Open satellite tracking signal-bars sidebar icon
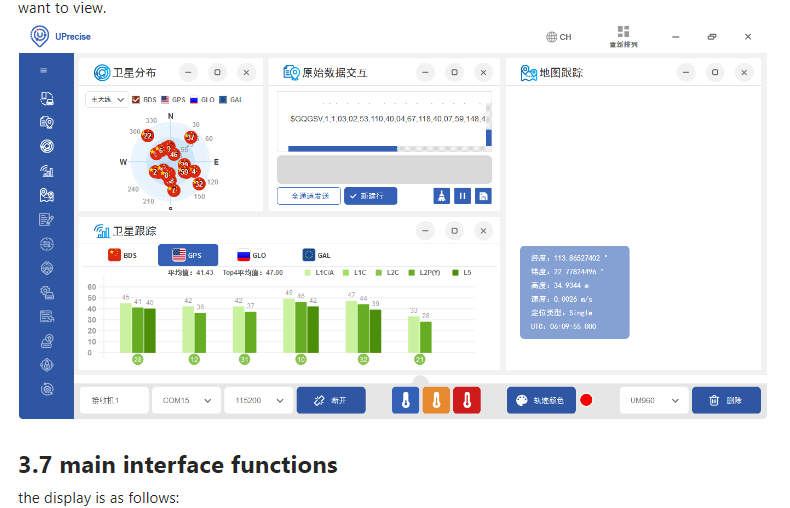Viewport: 790px width, 508px height. click(x=47, y=171)
